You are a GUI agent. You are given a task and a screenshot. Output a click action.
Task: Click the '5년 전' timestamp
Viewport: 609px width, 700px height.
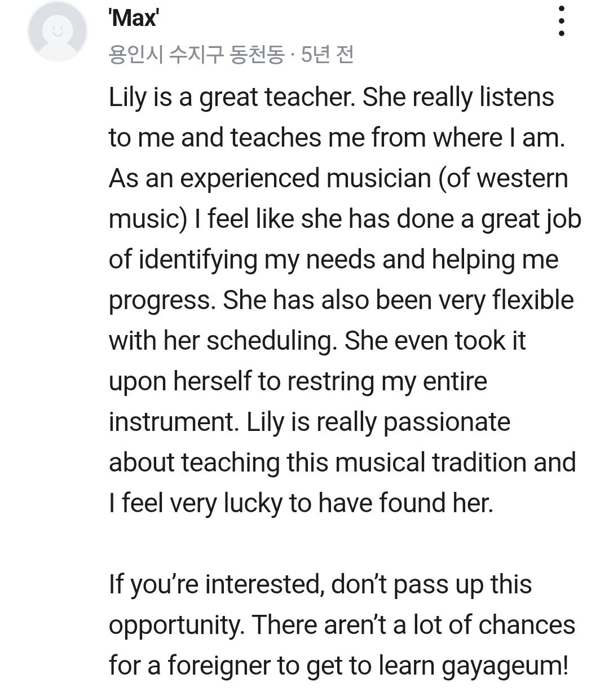[x=328, y=55]
